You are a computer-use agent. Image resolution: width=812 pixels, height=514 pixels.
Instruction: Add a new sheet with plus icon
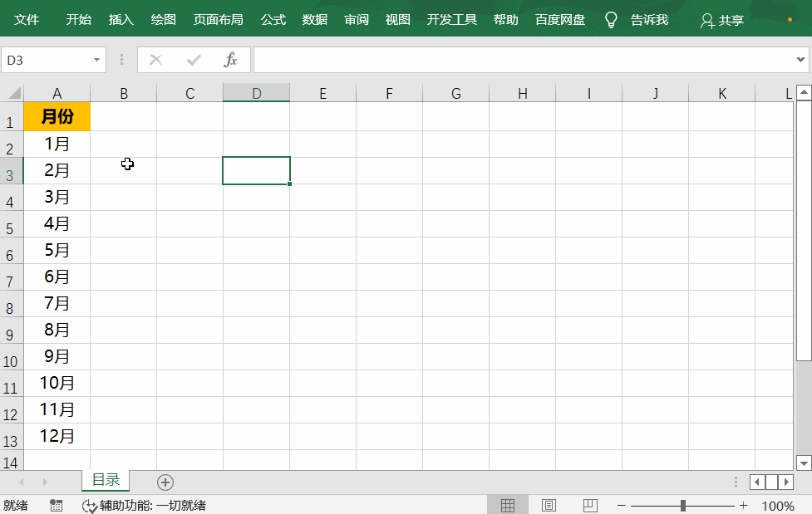165,482
